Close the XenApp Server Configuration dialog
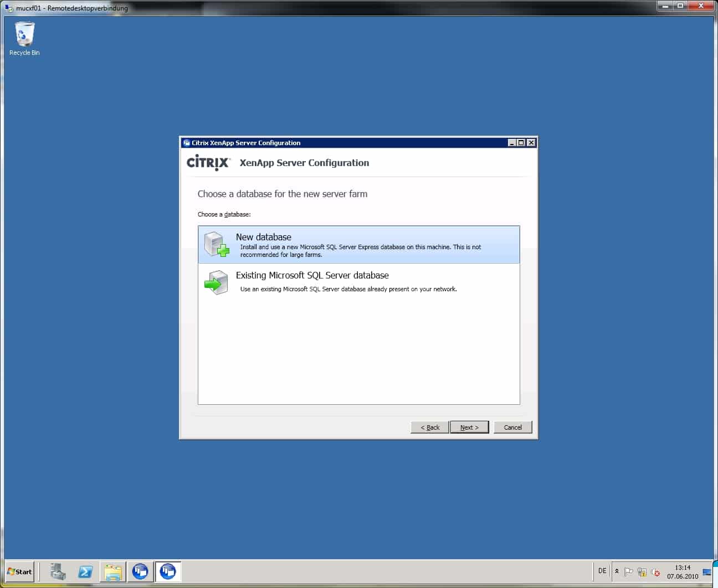 (x=531, y=143)
